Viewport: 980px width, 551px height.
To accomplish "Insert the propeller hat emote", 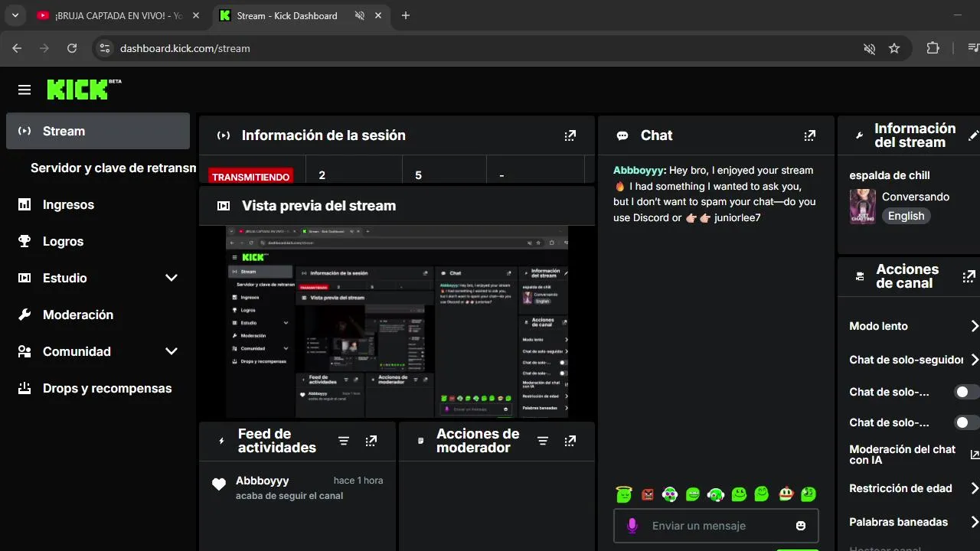I will (786, 494).
